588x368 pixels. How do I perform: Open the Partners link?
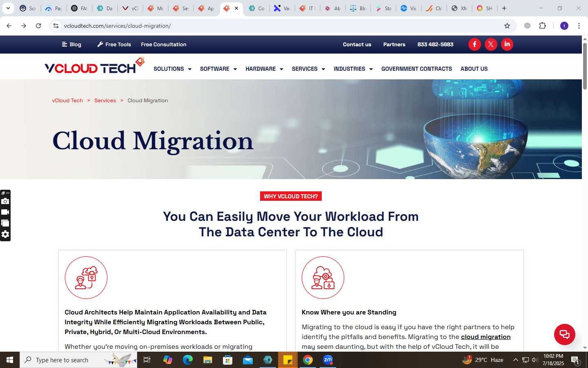[x=394, y=45]
